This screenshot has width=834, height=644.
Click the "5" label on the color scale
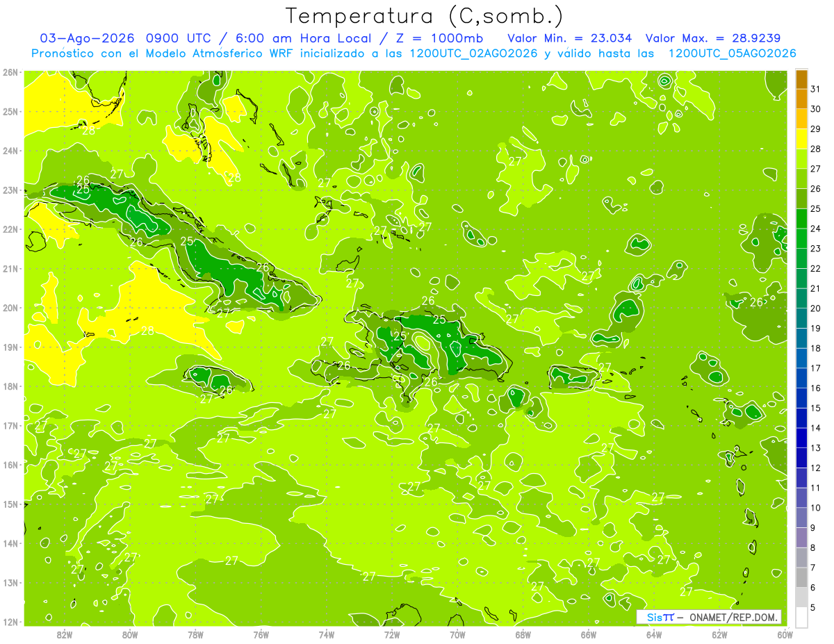coord(813,607)
